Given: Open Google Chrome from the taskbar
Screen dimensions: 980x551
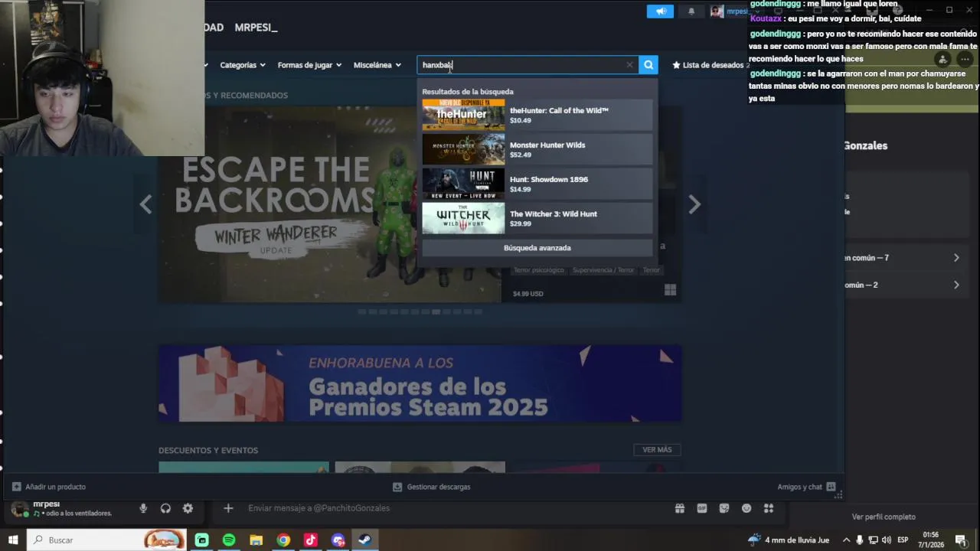Looking at the screenshot, I should pyautogui.click(x=283, y=540).
